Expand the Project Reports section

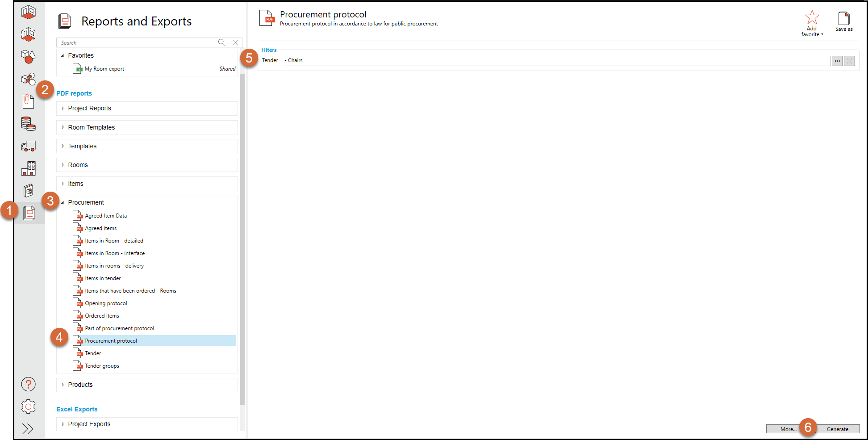pos(89,108)
